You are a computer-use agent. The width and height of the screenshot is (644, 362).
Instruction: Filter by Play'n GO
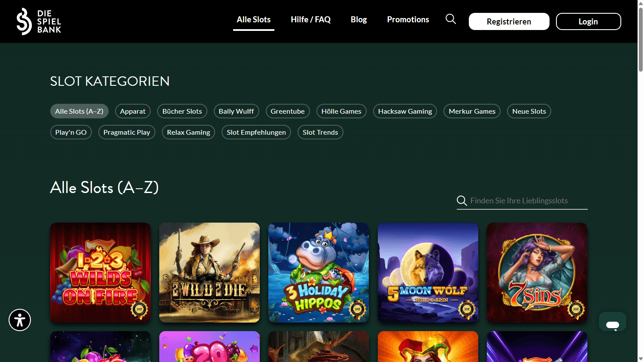[71, 132]
